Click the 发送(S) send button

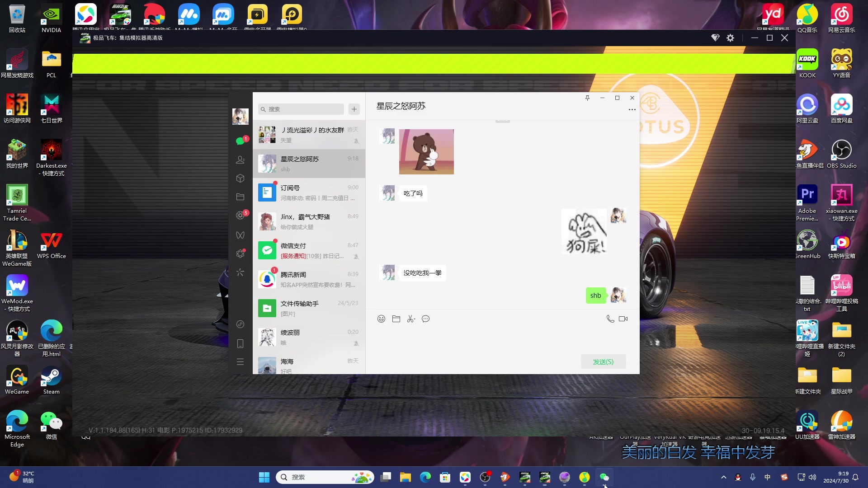pyautogui.click(x=603, y=361)
